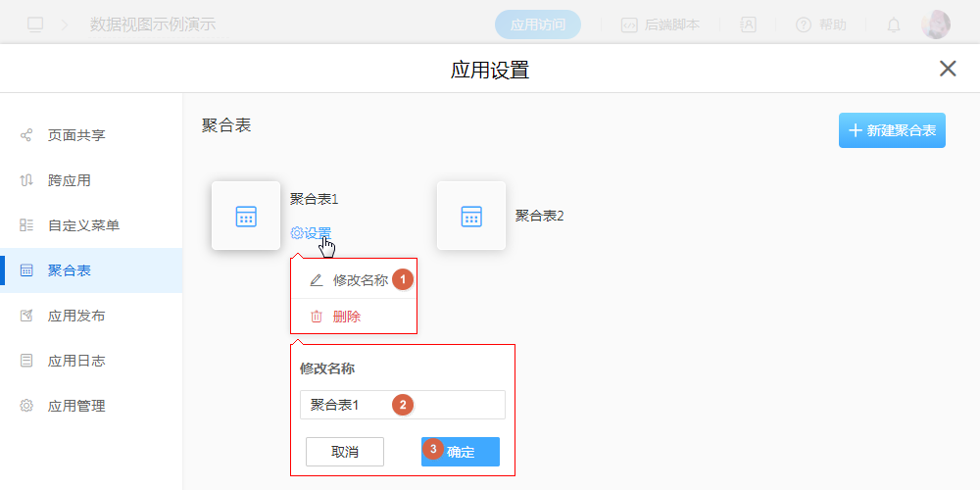Image resolution: width=980 pixels, height=490 pixels.
Task: Open 自定义菜单 sidebar section
Action: (x=83, y=225)
